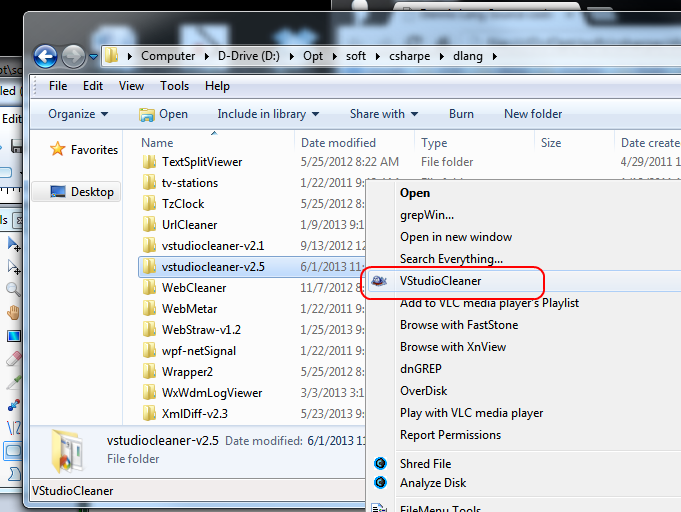Expand the Share with dropdown
The width and height of the screenshot is (681, 512).
tap(384, 114)
